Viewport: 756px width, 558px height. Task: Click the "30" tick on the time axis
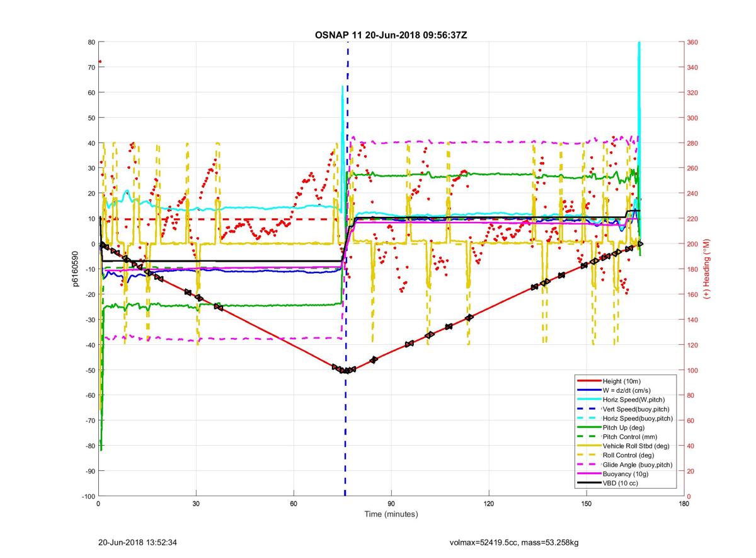(x=196, y=504)
